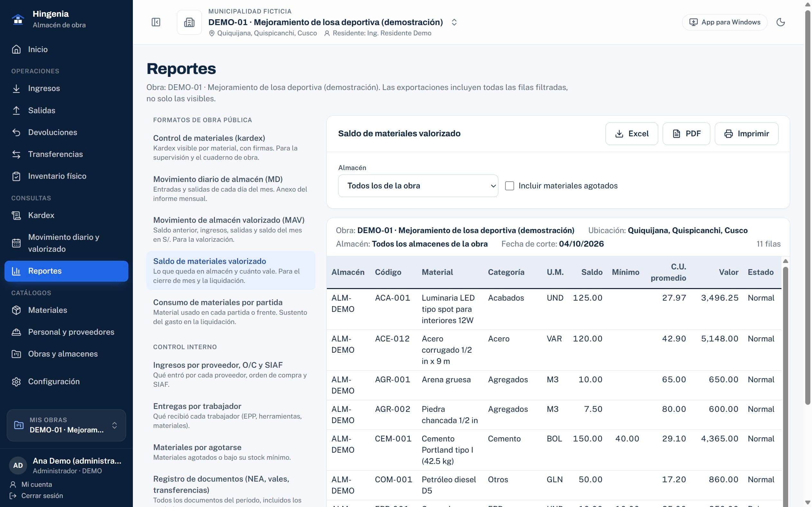Download the report as PDF
The width and height of the screenshot is (812, 507).
[x=686, y=134]
